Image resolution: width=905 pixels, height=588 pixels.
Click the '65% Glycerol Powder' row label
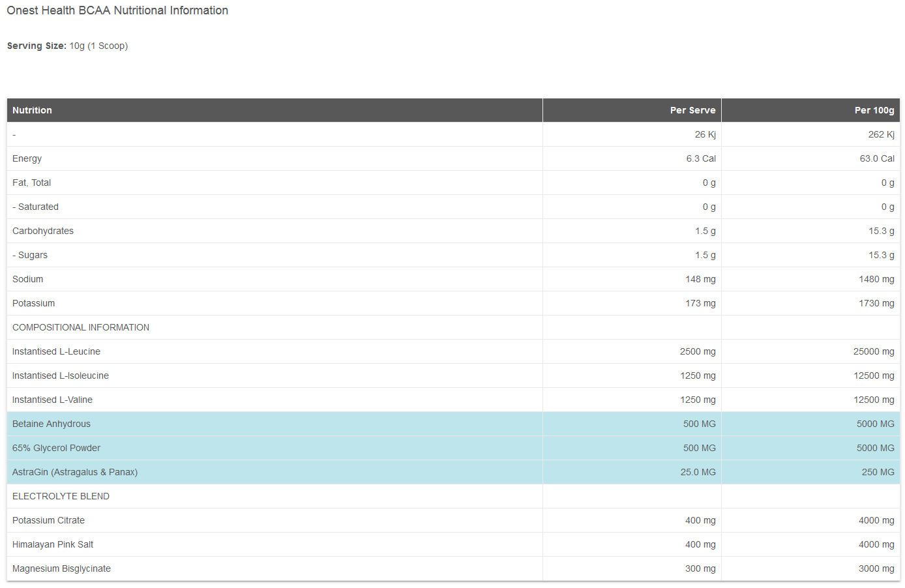coord(56,448)
